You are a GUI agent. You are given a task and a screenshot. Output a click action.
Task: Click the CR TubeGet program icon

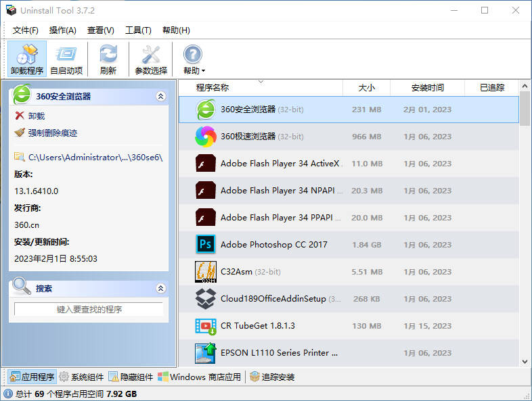[x=205, y=326]
